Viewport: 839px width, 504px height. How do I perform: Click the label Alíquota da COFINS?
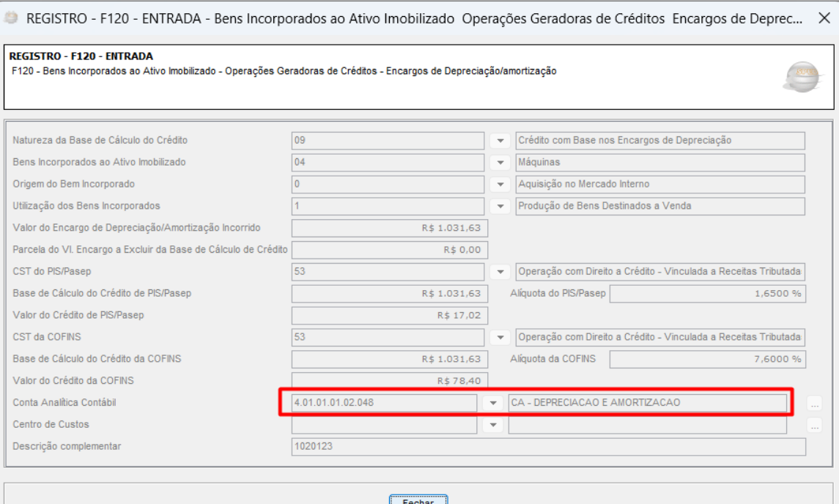pyautogui.click(x=552, y=359)
